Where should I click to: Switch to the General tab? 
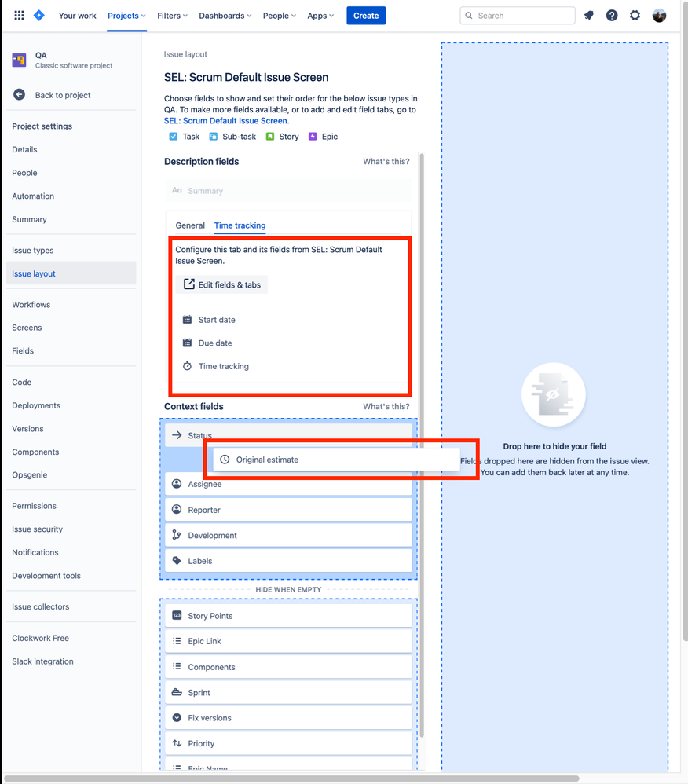pos(190,225)
